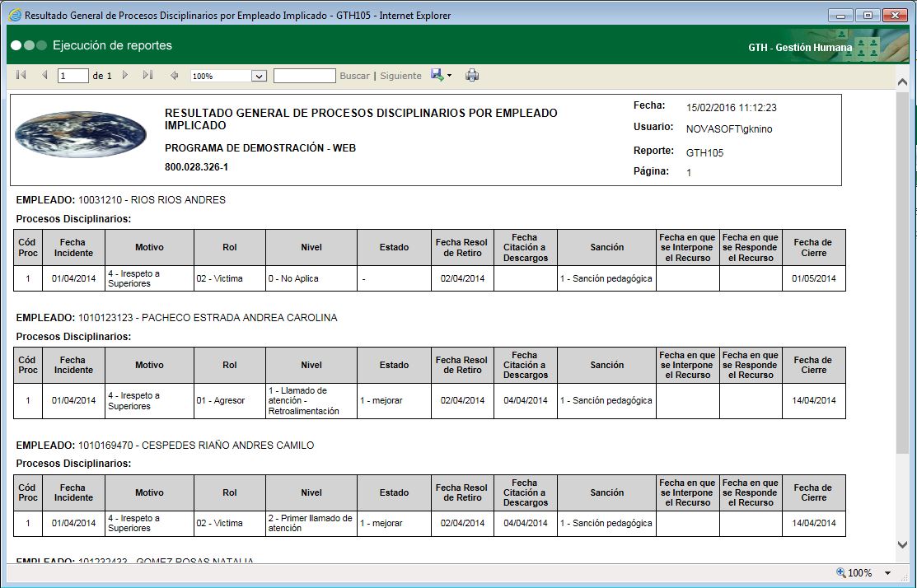
Task: Open status bar zoom level menu arrow
Action: (x=887, y=573)
